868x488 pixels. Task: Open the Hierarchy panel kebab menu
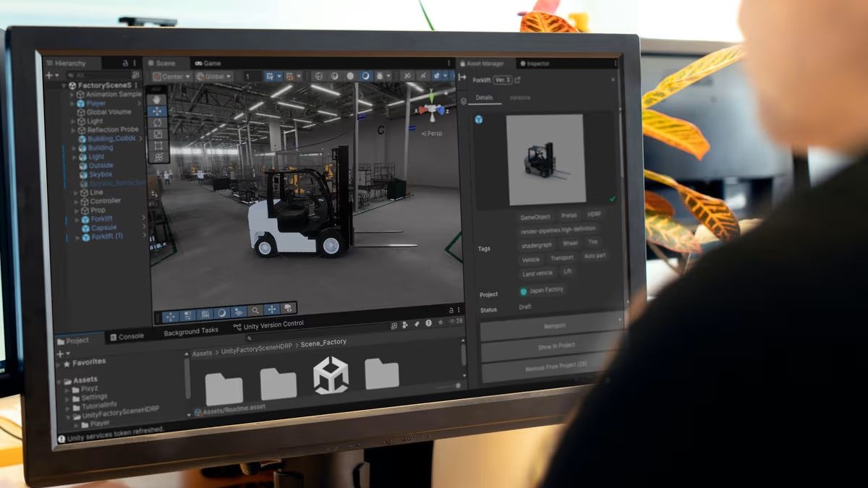pos(135,64)
